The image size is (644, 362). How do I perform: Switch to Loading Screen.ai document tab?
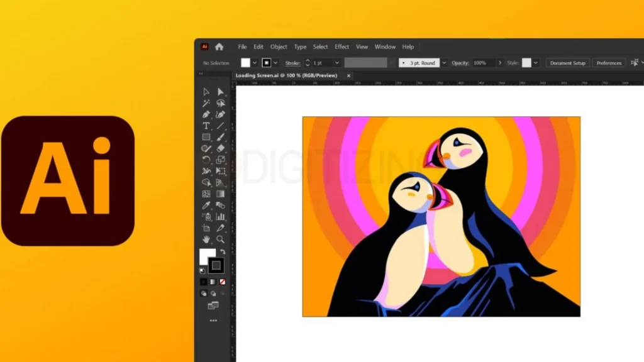pos(286,75)
